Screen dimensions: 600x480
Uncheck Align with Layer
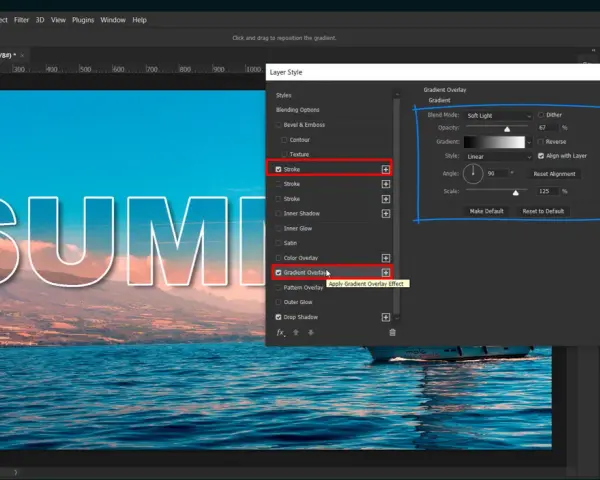click(541, 156)
